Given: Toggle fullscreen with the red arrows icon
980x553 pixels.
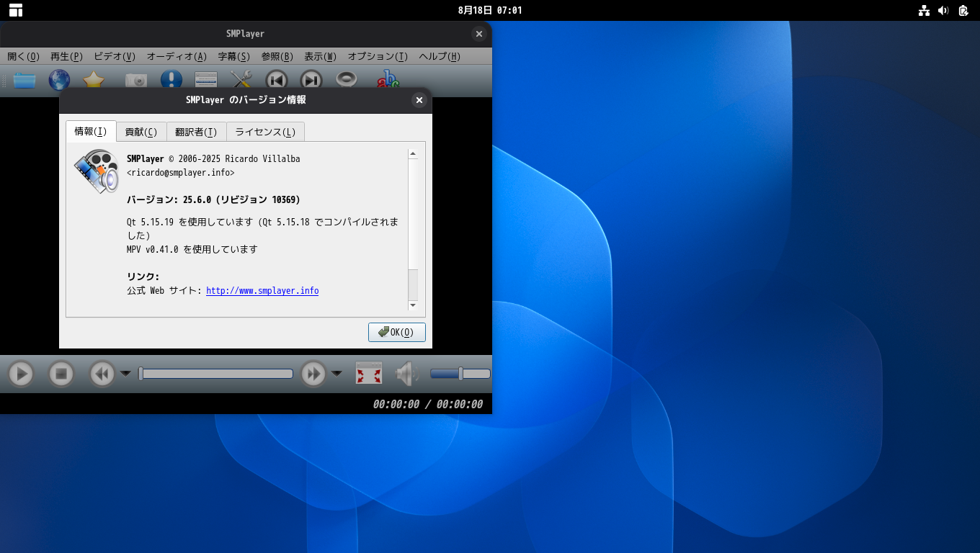Looking at the screenshot, I should (369, 373).
